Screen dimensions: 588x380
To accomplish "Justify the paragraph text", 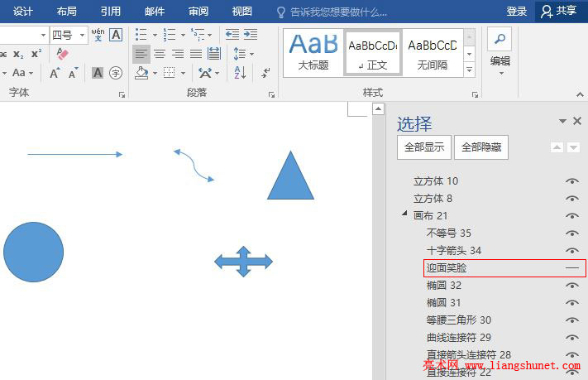I will point(196,54).
